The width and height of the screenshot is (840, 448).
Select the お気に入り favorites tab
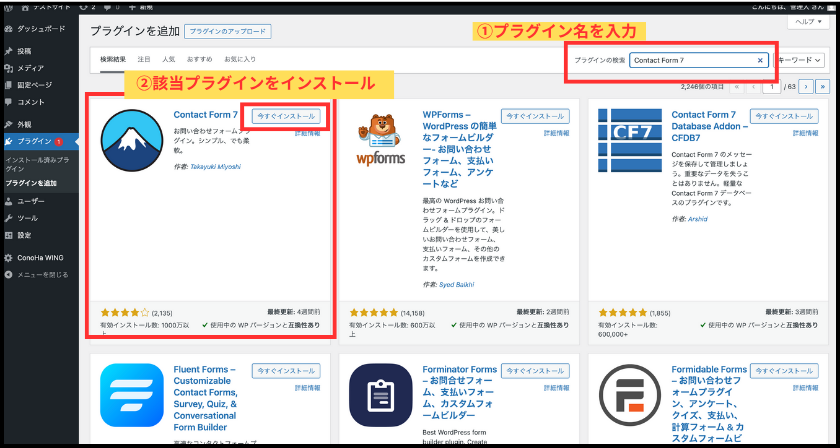[239, 59]
